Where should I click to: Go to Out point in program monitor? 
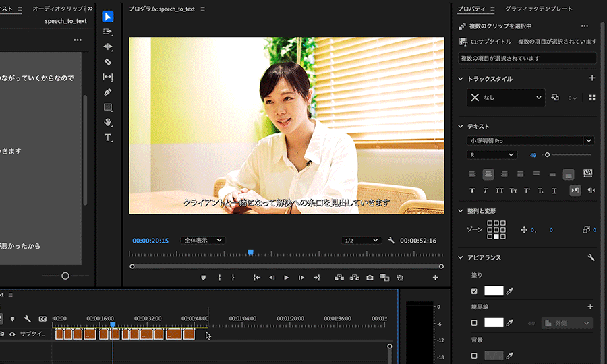pos(317,278)
